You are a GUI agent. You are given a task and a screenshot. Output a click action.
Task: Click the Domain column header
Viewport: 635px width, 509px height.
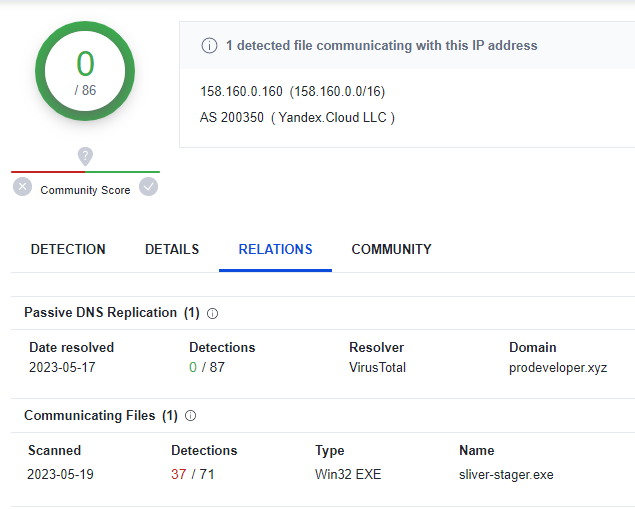[x=533, y=347]
